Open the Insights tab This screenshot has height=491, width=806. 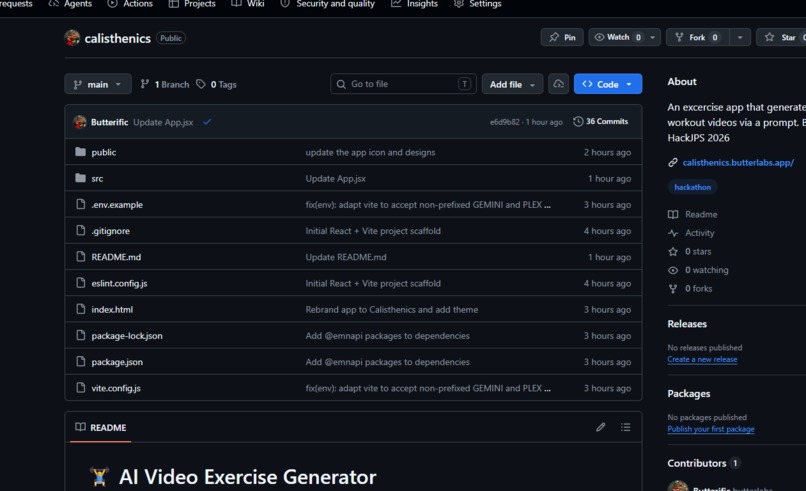click(x=414, y=4)
